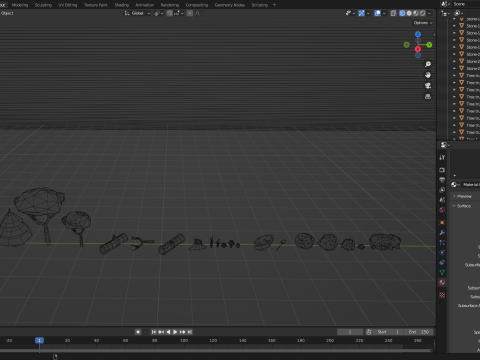Switch to the Animation workspace tab
480x360 pixels.
[x=145, y=5]
